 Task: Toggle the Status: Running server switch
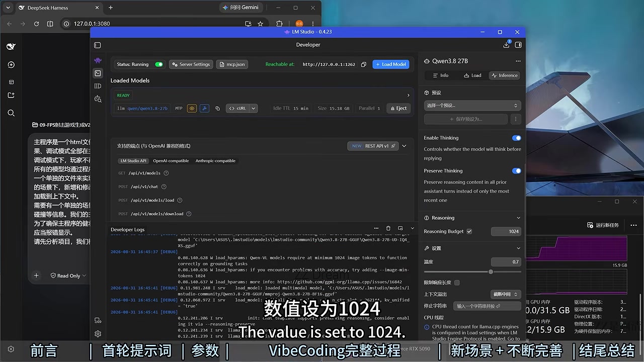tap(159, 64)
